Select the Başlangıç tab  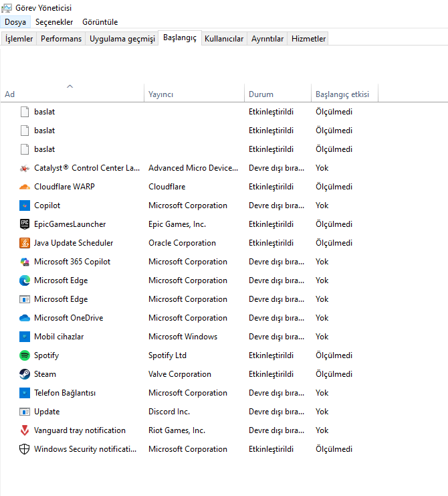(x=180, y=37)
